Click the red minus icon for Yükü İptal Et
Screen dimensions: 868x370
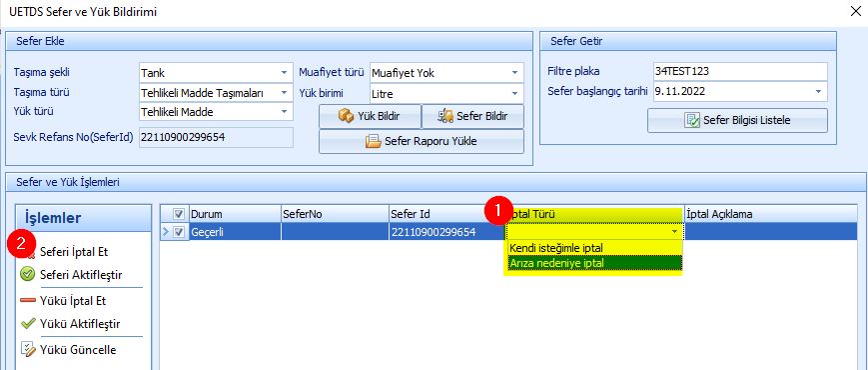pos(27,301)
